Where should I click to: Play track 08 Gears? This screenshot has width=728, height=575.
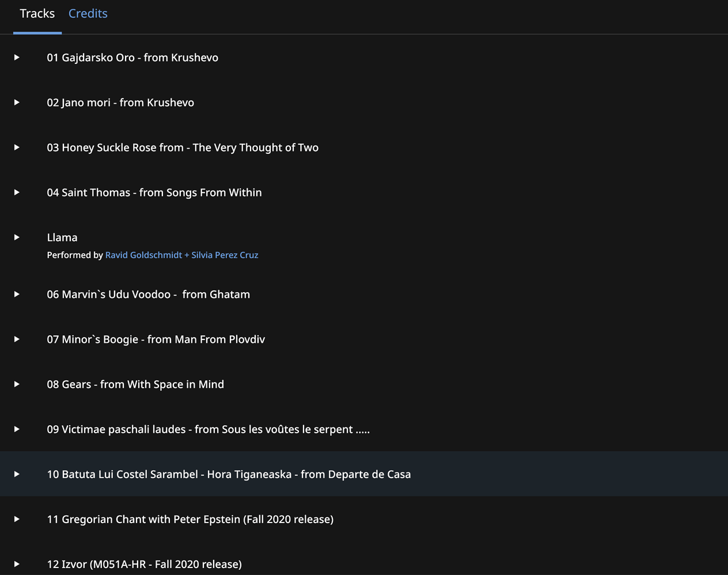click(17, 384)
